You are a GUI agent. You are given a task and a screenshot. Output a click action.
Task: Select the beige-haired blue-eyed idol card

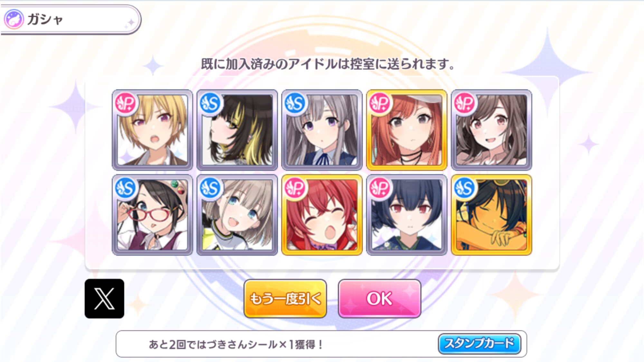pos(237,215)
